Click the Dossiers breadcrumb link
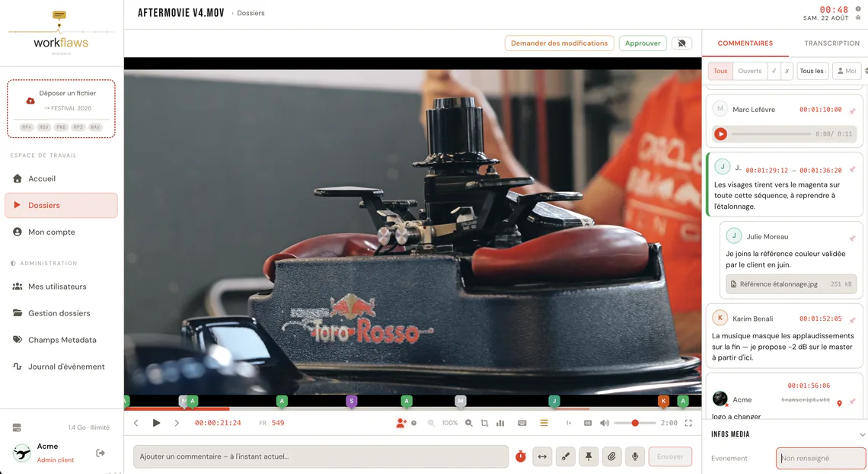Image resolution: width=868 pixels, height=474 pixels. (x=251, y=13)
